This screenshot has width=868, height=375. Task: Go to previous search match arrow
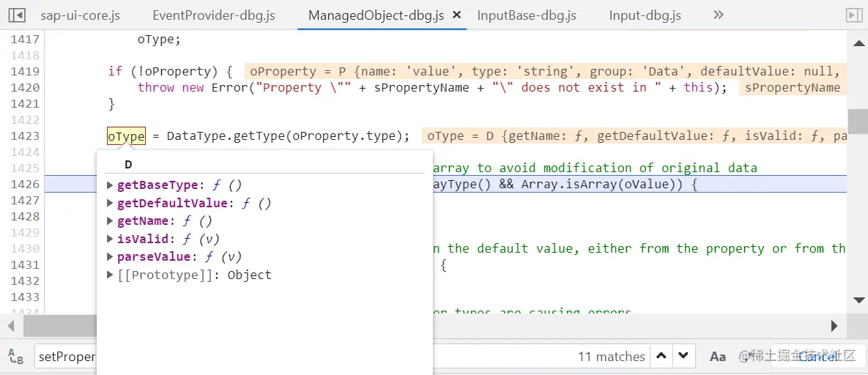661,356
